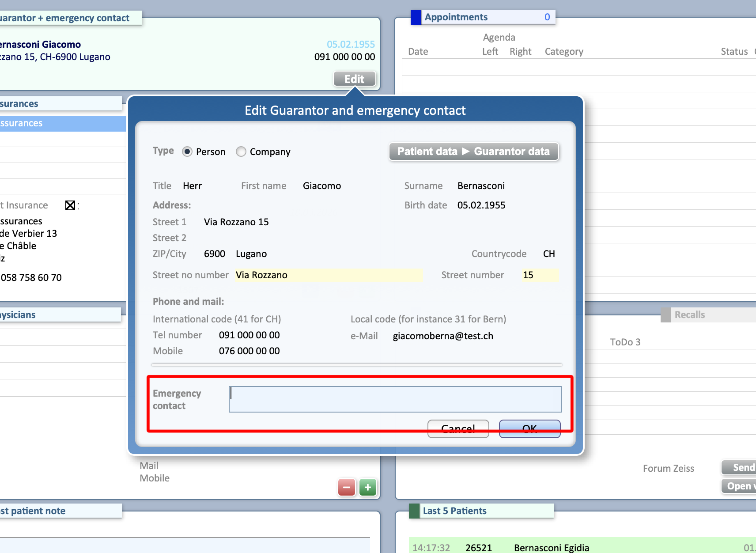
Task: Select Bernasconi Egidia in recent patients
Action: 551,548
